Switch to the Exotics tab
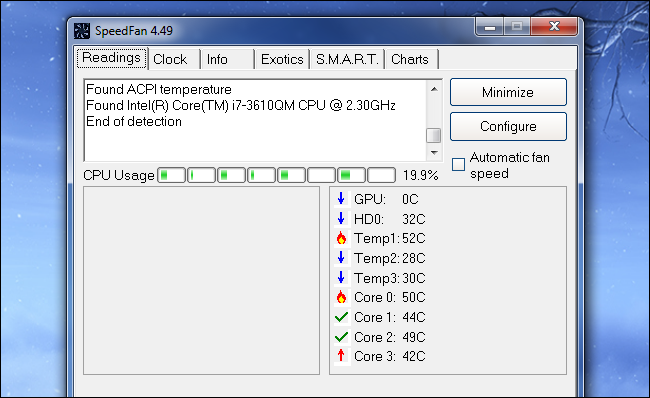Screen dimensions: 650x398 coord(282,59)
